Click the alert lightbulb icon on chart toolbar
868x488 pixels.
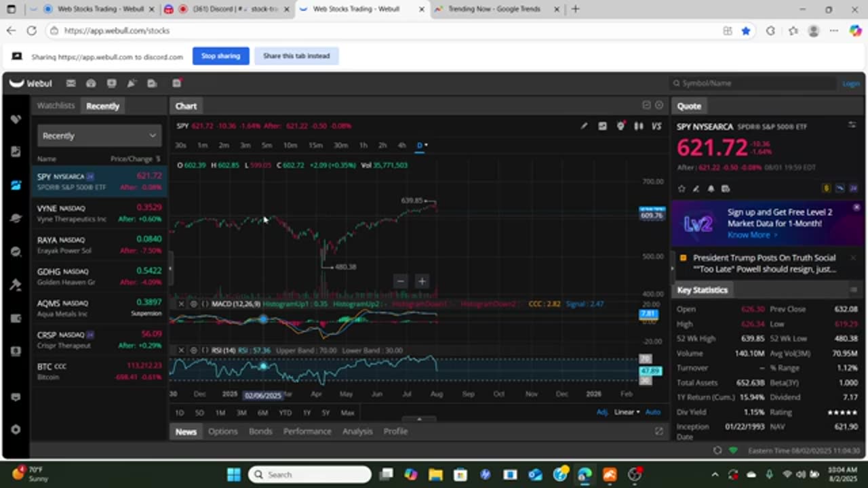[x=620, y=126]
